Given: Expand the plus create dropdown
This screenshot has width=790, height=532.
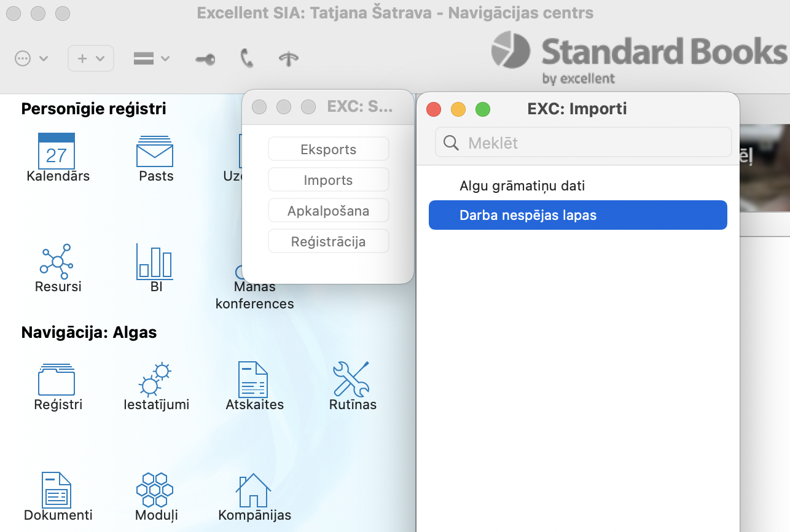Looking at the screenshot, I should pyautogui.click(x=91, y=58).
